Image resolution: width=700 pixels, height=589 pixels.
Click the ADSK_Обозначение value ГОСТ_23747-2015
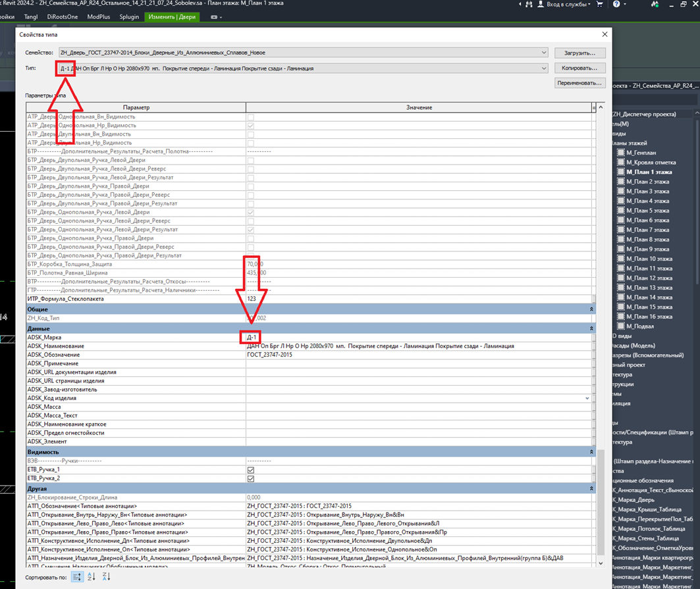point(420,355)
